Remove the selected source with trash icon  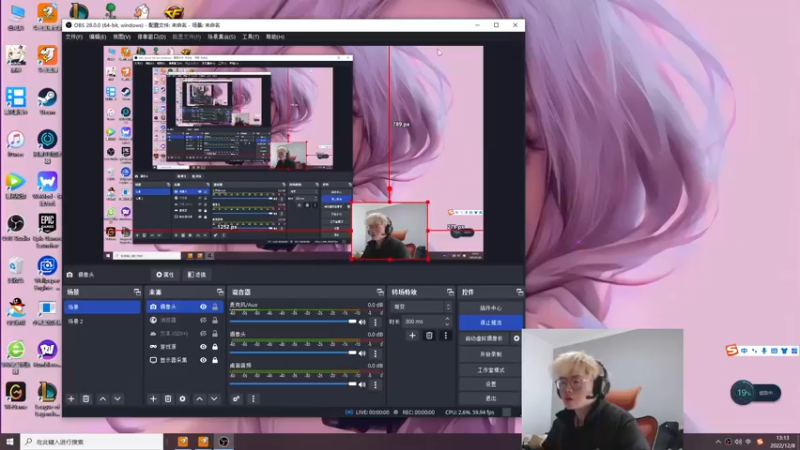[168, 398]
